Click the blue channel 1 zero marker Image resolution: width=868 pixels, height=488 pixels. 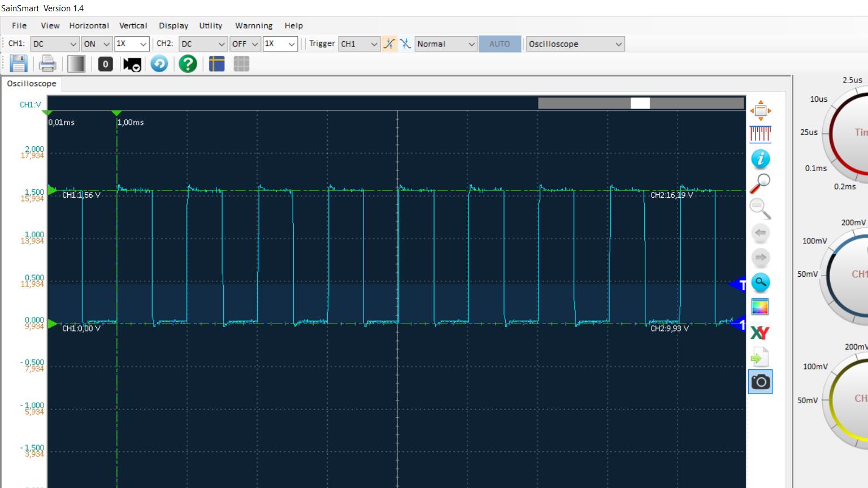(x=739, y=324)
